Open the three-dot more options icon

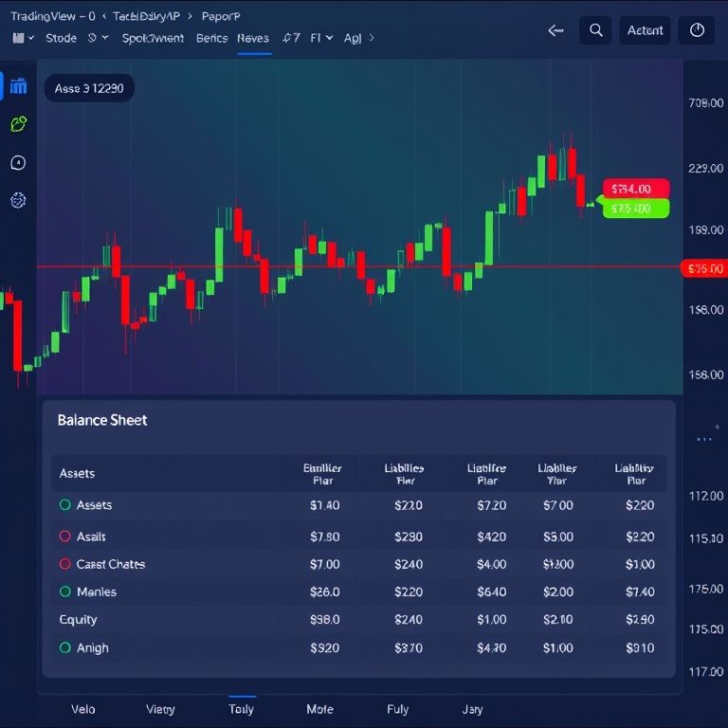click(x=703, y=439)
